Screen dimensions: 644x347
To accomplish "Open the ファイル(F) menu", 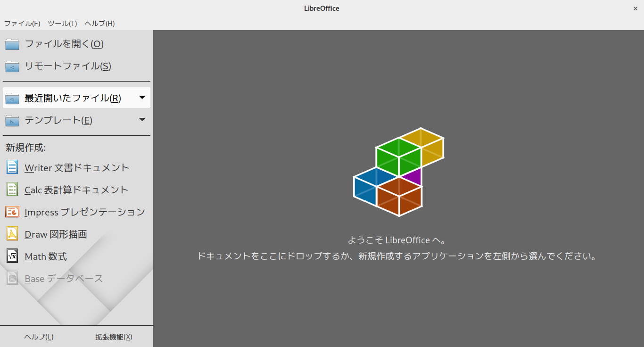I will click(22, 23).
